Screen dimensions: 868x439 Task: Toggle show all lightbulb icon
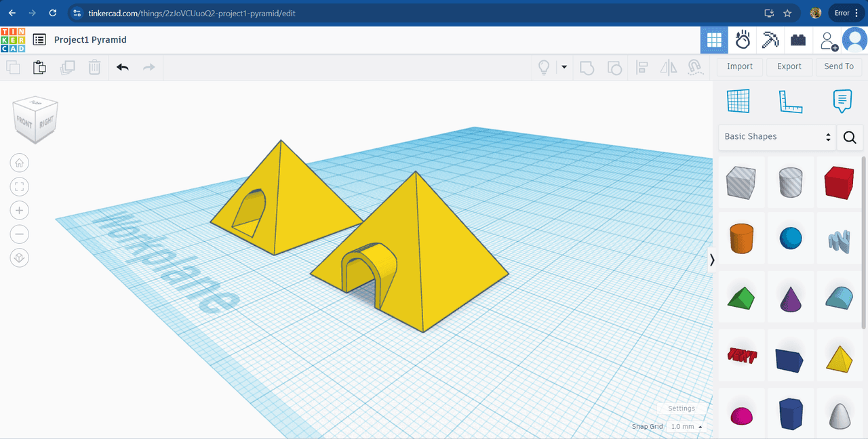pos(543,67)
